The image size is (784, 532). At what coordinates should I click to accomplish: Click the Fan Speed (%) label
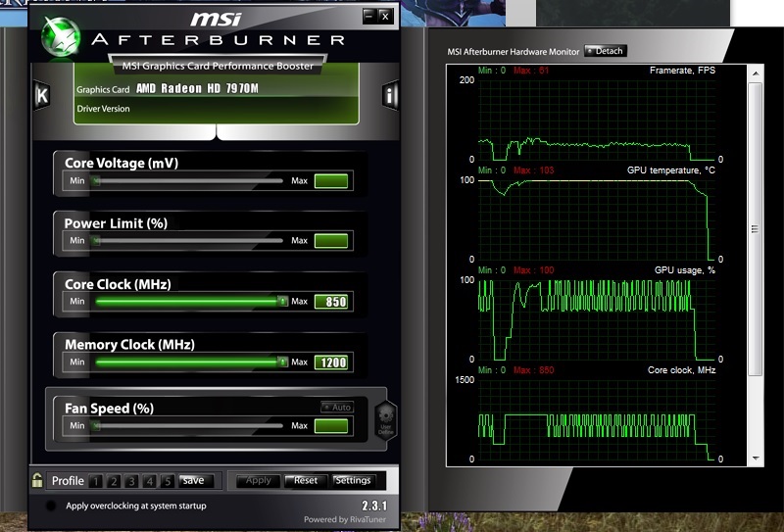point(109,409)
